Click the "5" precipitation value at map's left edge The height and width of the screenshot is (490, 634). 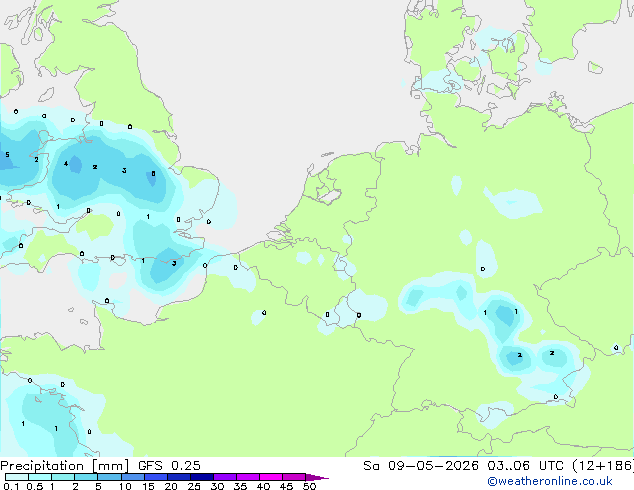coord(7,154)
